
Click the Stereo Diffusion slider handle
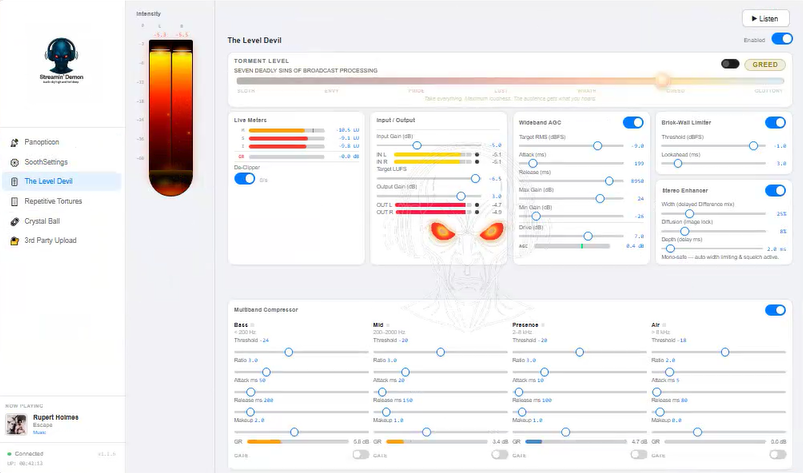pyautogui.click(x=684, y=231)
